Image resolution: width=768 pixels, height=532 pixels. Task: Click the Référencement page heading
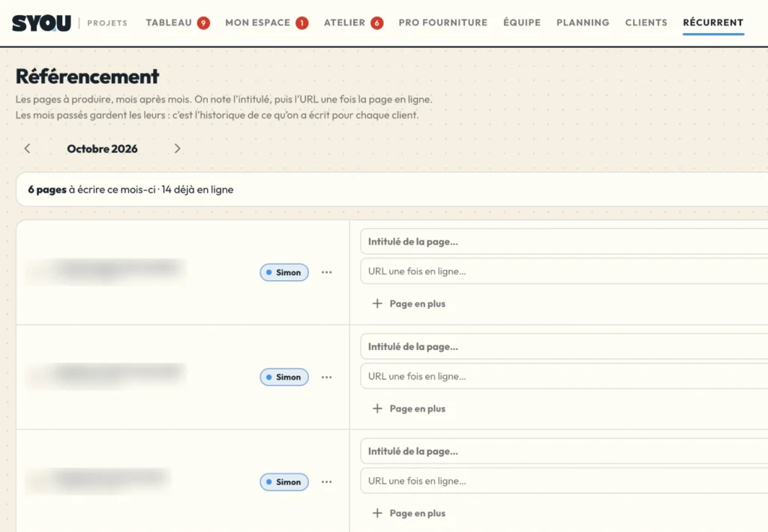(x=87, y=76)
